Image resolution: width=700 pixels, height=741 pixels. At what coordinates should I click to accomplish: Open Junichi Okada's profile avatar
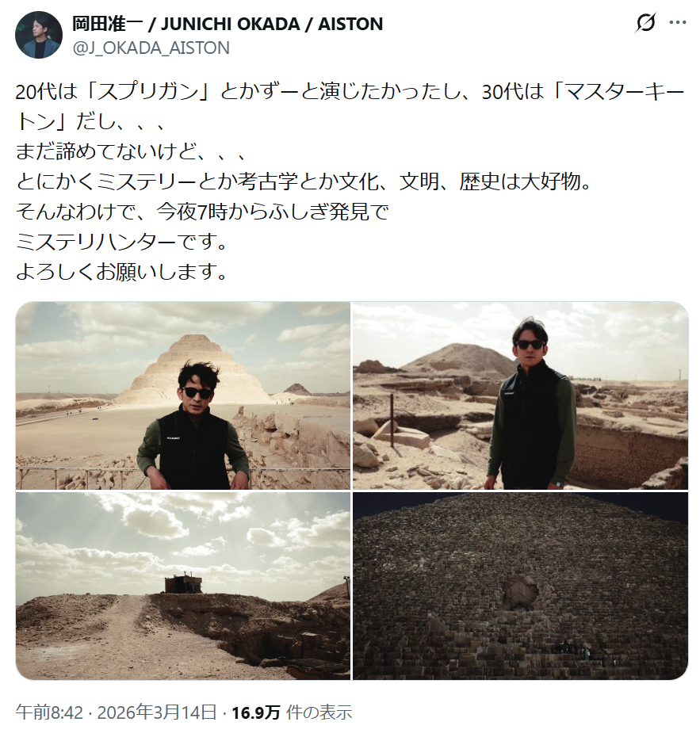coord(39,35)
